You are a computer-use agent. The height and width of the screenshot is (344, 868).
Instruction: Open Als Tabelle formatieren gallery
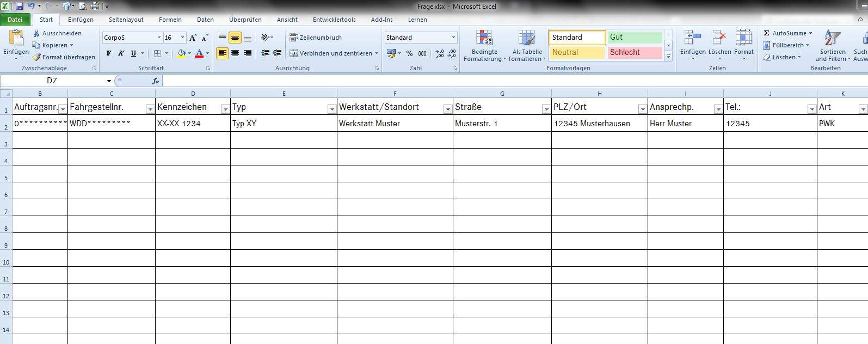point(527,45)
